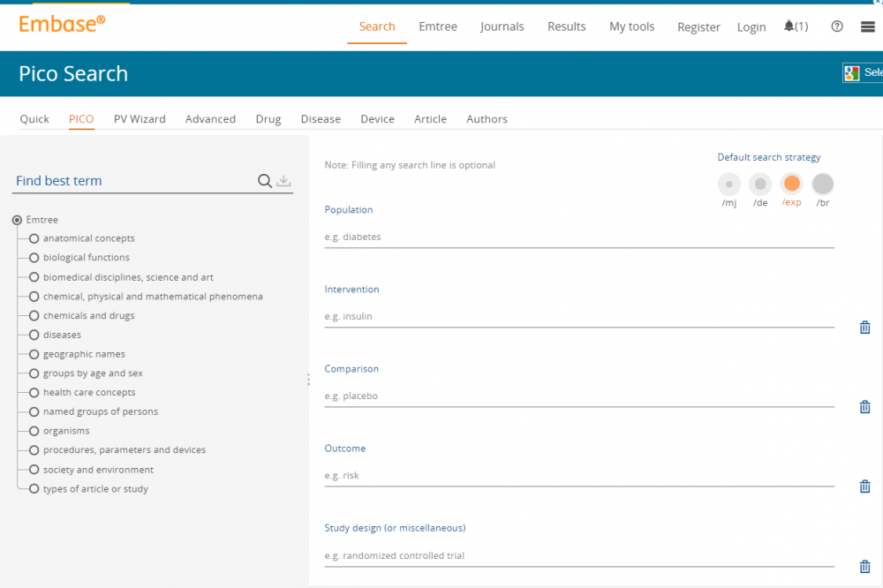Image resolution: width=883 pixels, height=588 pixels.
Task: Expand organisms branch
Action: pos(34,431)
